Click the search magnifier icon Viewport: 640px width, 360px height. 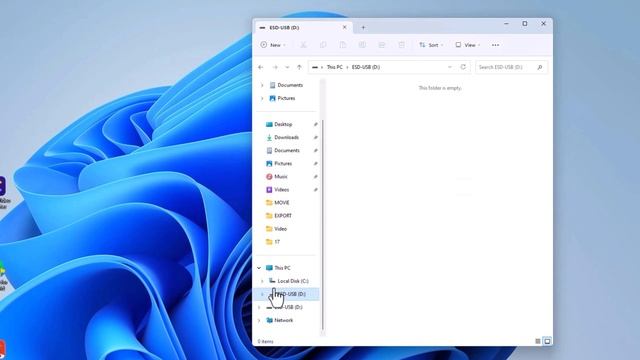click(x=540, y=67)
